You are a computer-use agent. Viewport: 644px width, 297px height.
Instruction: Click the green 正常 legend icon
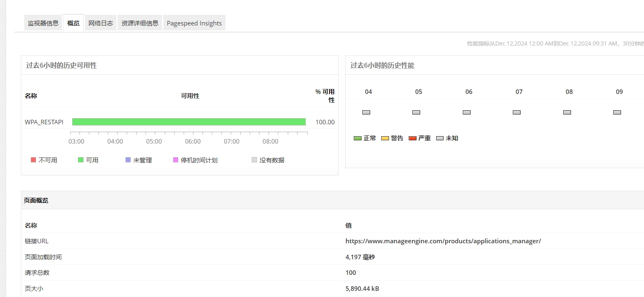click(x=357, y=138)
